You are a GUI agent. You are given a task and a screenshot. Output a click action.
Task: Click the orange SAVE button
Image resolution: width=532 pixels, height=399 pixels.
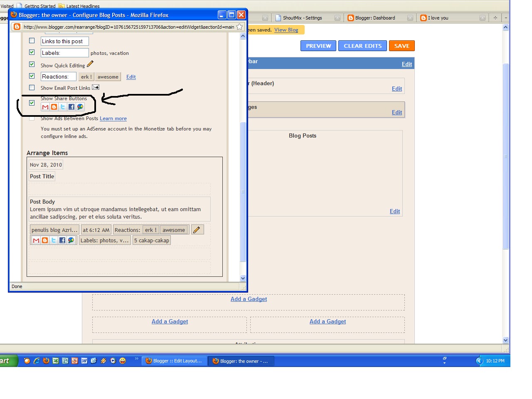(x=401, y=46)
